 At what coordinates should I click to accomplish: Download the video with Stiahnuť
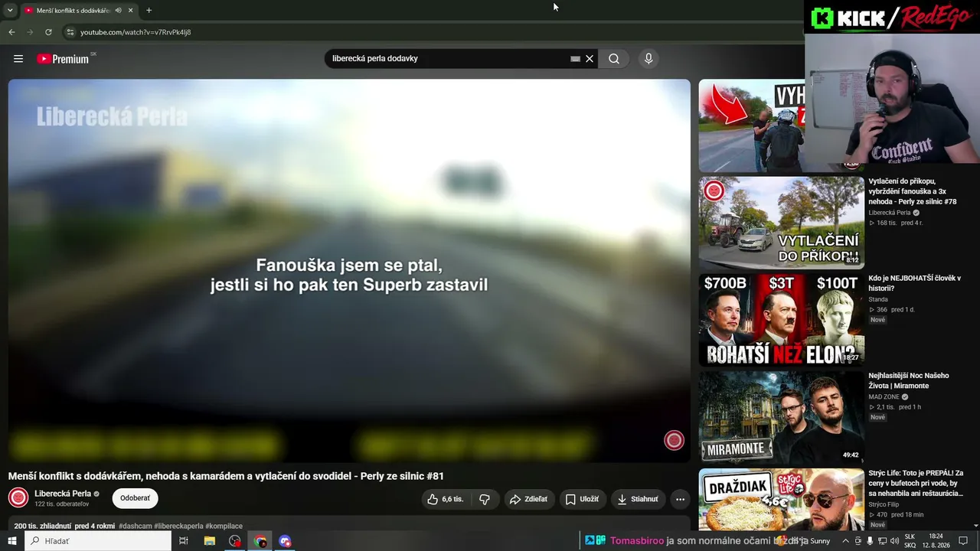coord(638,499)
